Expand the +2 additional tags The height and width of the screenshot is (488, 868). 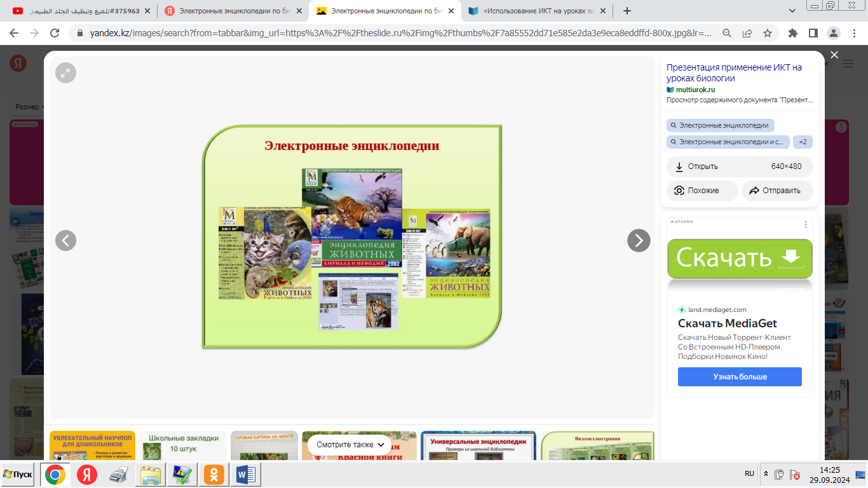pyautogui.click(x=803, y=142)
